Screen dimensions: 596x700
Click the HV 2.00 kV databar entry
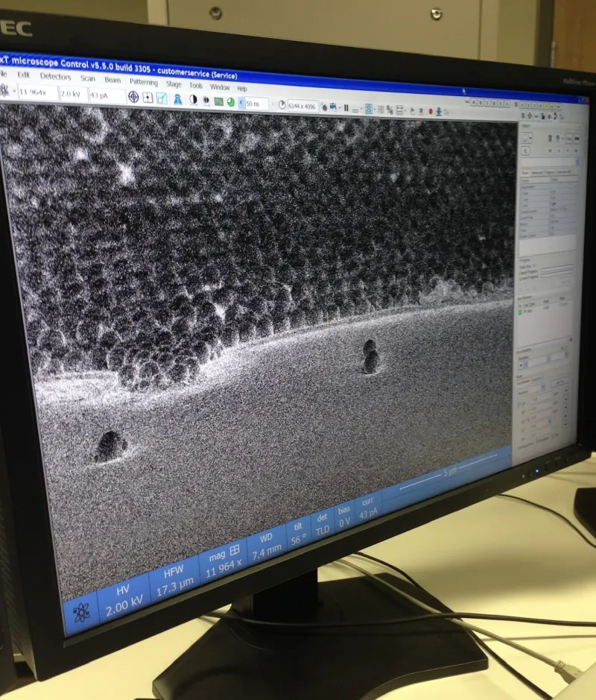(124, 598)
